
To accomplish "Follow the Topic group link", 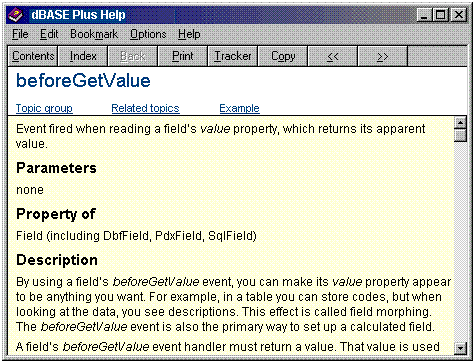I will pyautogui.click(x=44, y=108).
